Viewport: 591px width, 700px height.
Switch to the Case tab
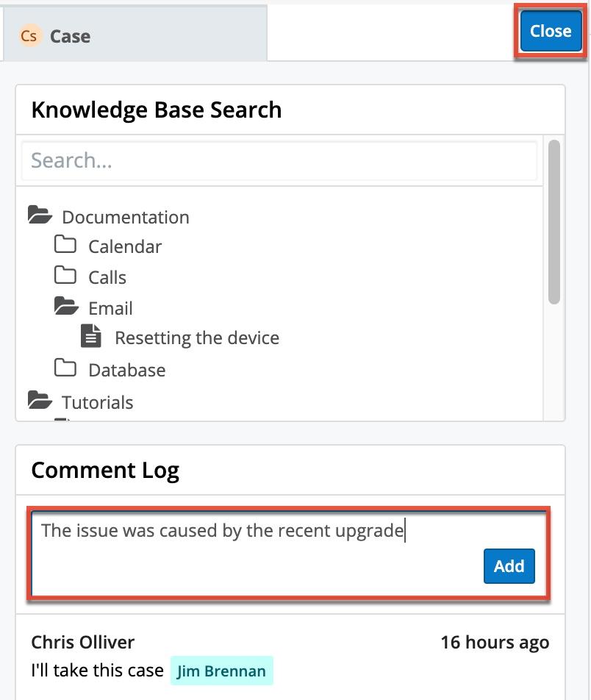[x=70, y=35]
